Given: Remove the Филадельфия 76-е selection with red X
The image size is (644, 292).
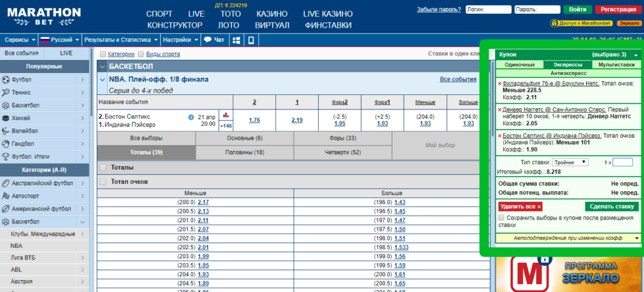Looking at the screenshot, I should coord(499,83).
